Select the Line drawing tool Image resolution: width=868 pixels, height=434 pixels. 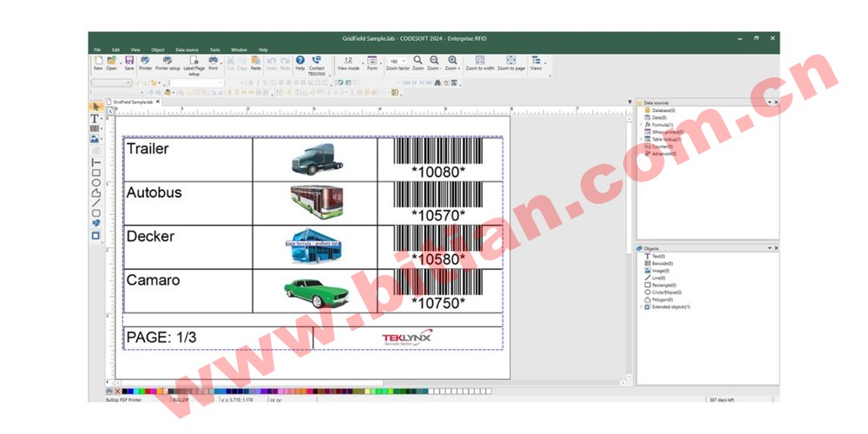pyautogui.click(x=95, y=202)
